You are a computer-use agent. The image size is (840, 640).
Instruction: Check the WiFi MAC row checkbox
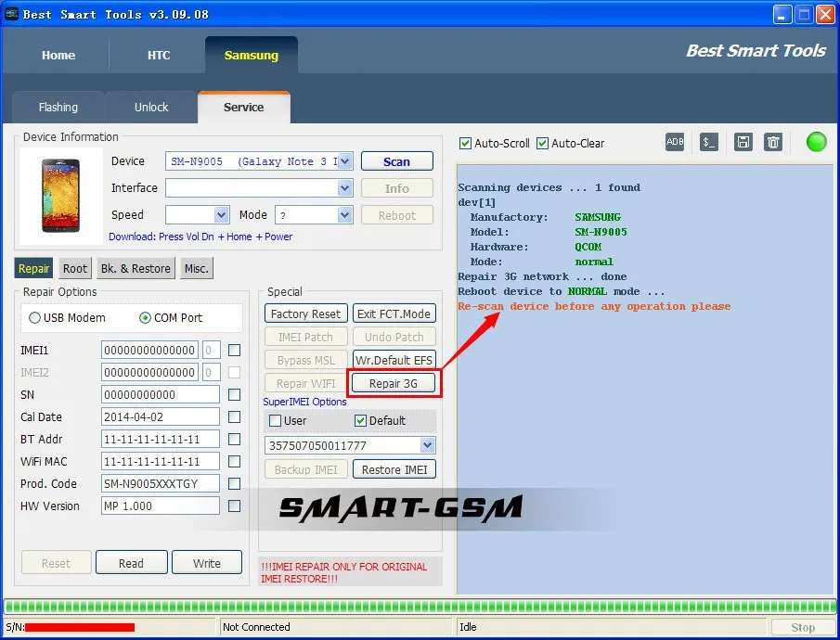coord(234,461)
